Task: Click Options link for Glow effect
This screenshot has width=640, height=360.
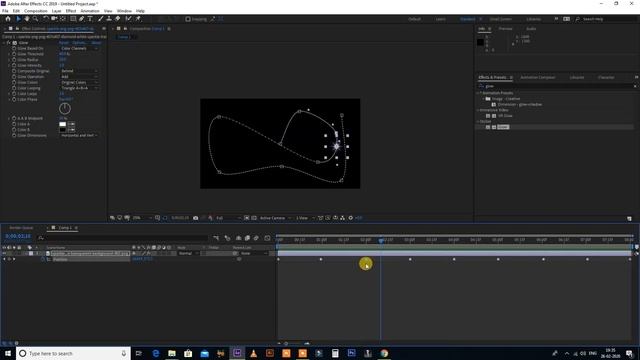Action: click(x=79, y=42)
